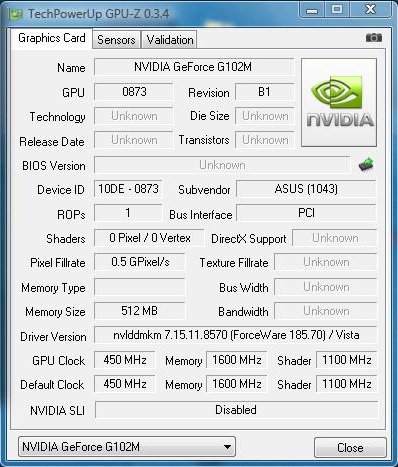The width and height of the screenshot is (398, 467).
Task: Minimize the GPU-Z window
Action: click(312, 9)
